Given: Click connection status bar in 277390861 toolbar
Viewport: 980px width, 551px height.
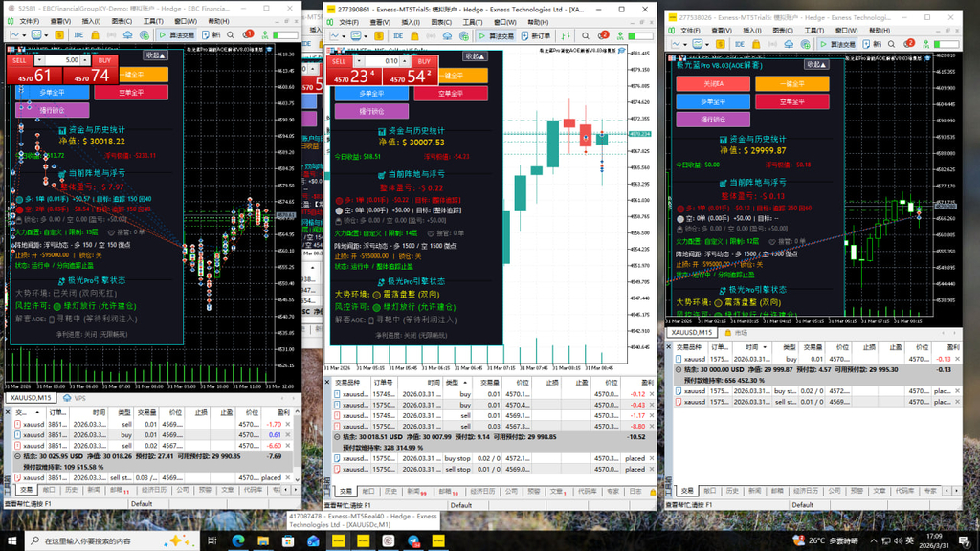Looking at the screenshot, I should click(640, 36).
